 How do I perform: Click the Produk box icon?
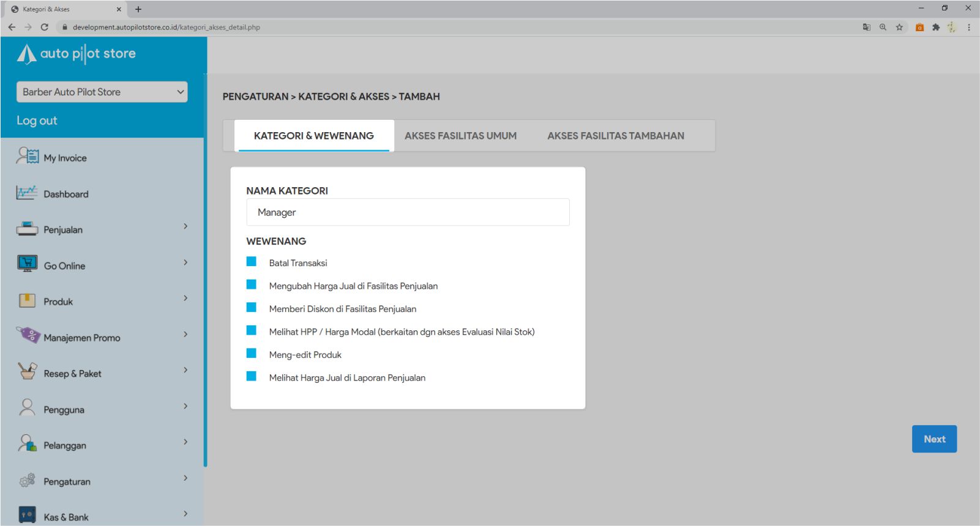click(x=27, y=300)
